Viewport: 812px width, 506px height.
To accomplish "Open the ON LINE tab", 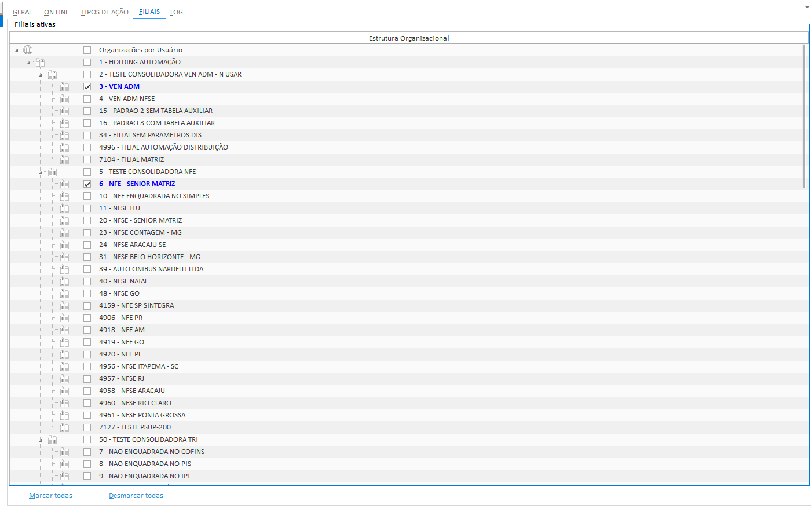I will coord(57,12).
